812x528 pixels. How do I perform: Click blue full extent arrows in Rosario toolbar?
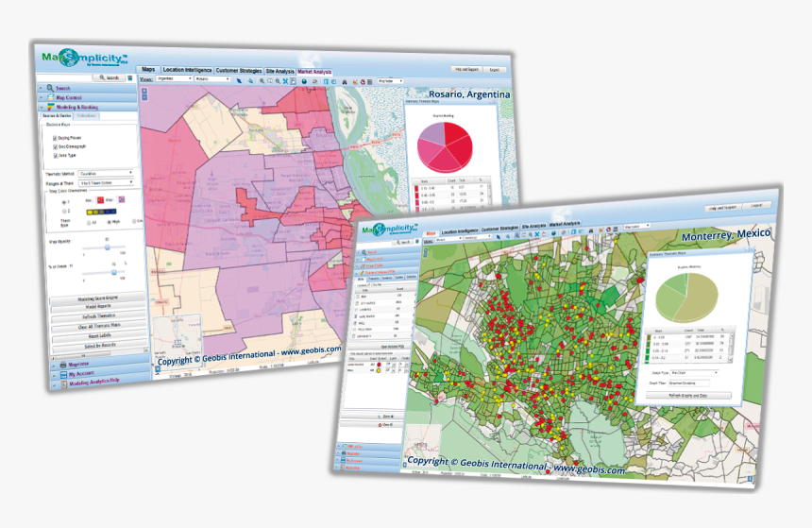click(x=285, y=81)
